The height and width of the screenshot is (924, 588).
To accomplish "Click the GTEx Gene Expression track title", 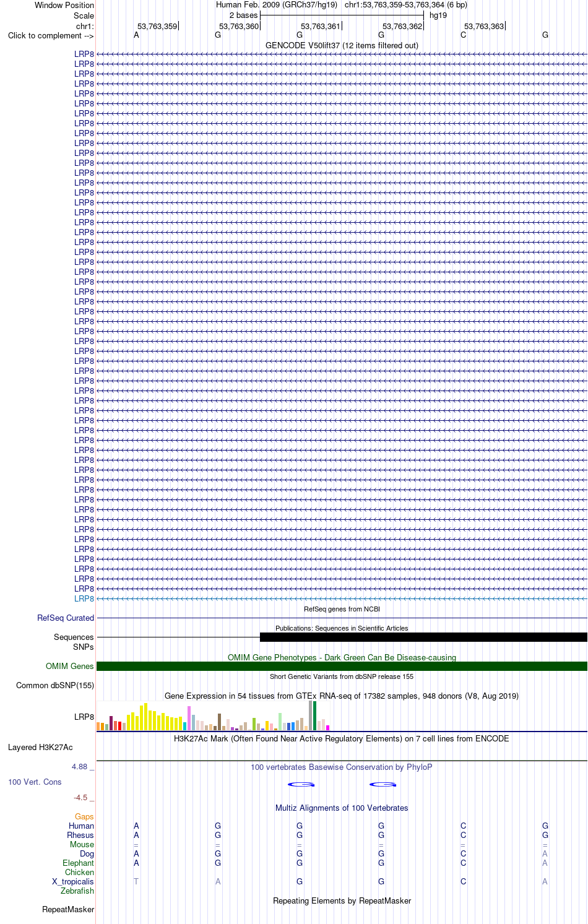I will click(342, 696).
